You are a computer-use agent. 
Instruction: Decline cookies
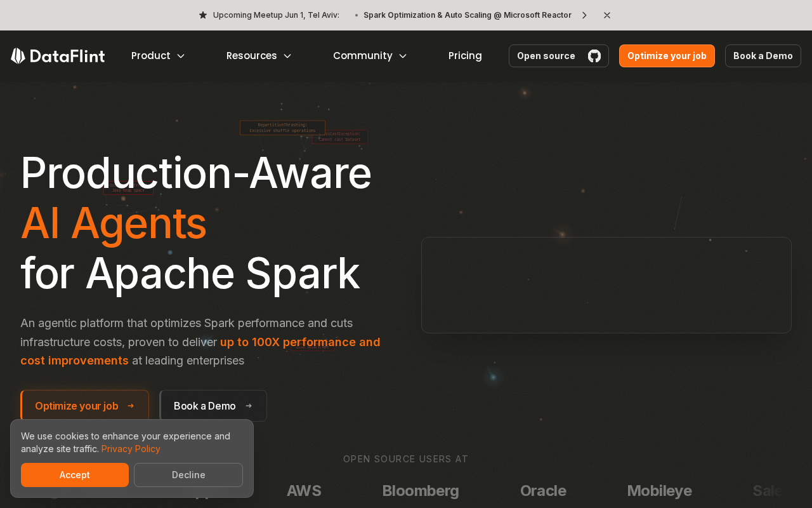[x=188, y=475]
